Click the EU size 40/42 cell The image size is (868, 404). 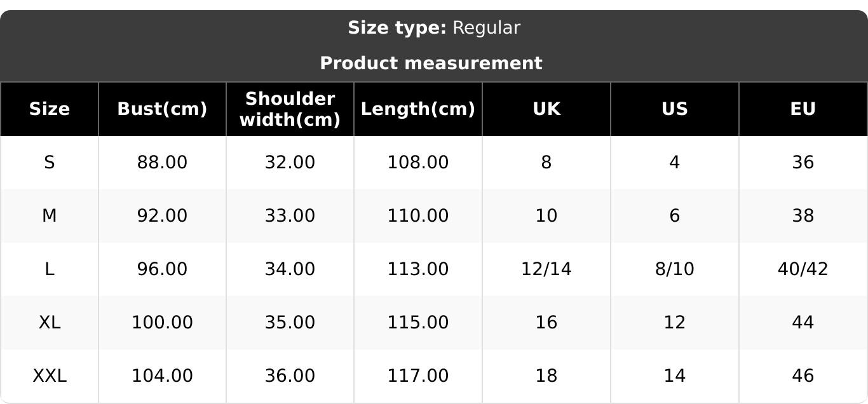point(803,269)
